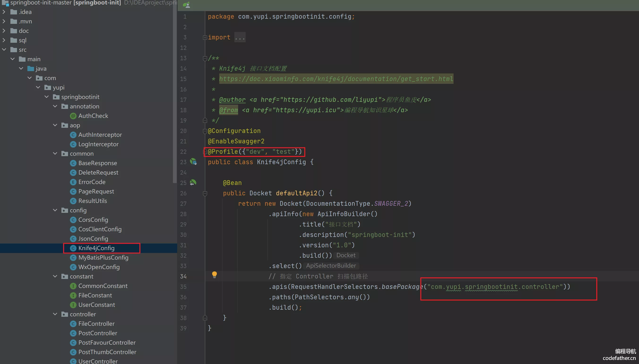
Task: Click the doc folder icon
Action: pyautogui.click(x=13, y=31)
